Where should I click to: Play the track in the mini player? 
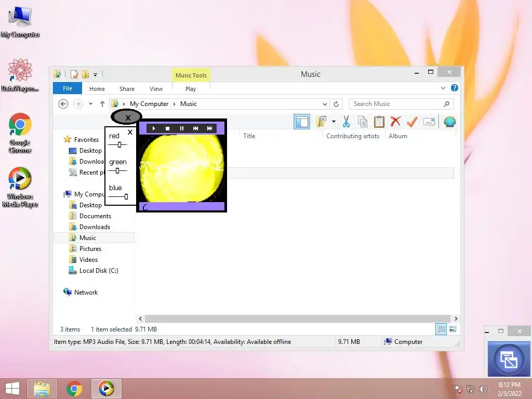[153, 128]
